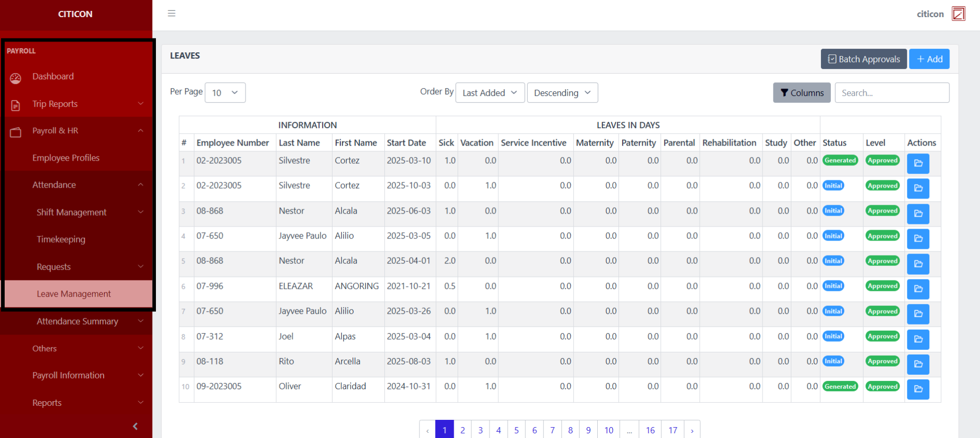Click the Batch Approvals button
Image resolution: width=980 pixels, height=438 pixels.
coord(863,59)
